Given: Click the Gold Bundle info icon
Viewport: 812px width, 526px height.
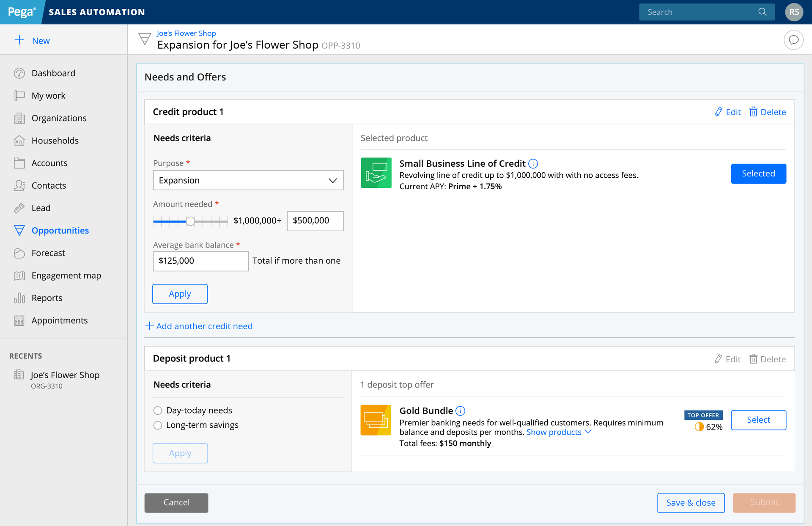Looking at the screenshot, I should click(x=461, y=411).
